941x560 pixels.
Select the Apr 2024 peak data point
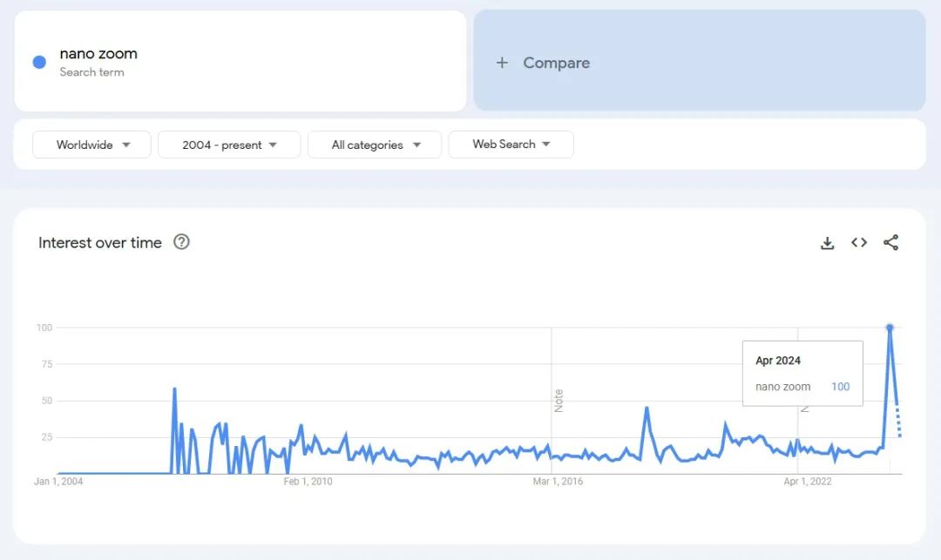pyautogui.click(x=890, y=327)
